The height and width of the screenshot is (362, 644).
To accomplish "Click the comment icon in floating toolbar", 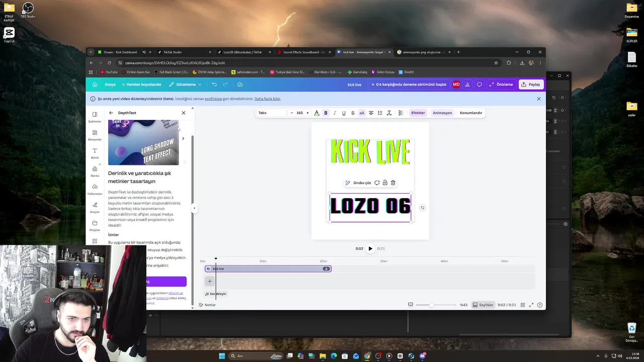I will [x=377, y=183].
